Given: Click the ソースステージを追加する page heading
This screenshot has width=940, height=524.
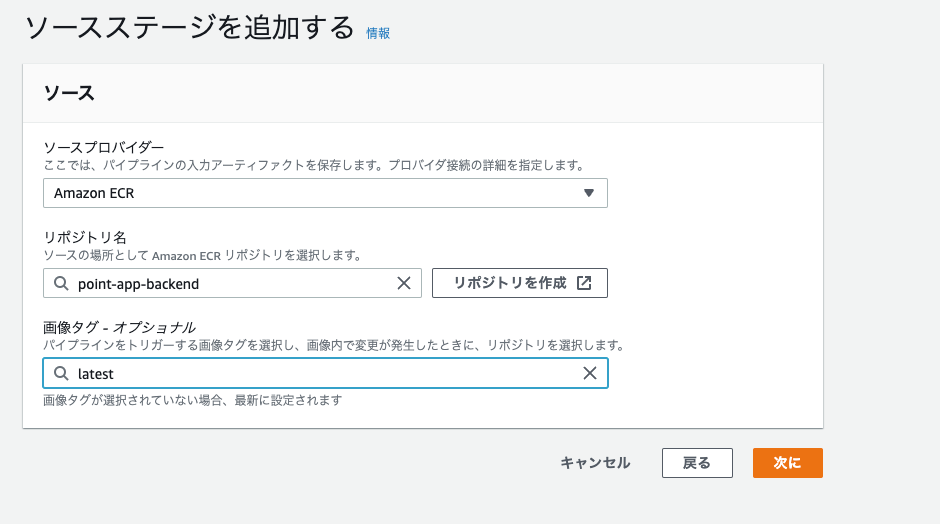Looking at the screenshot, I should tap(190, 28).
